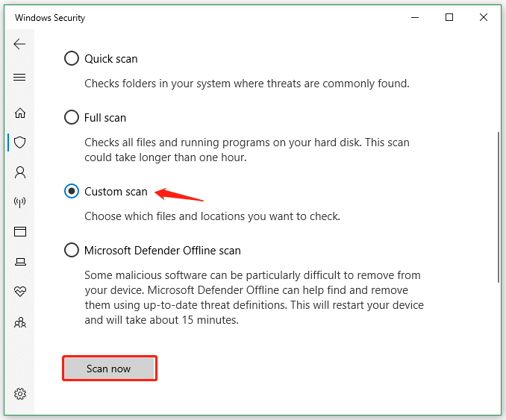Click the 'Full scan' label text
The height and width of the screenshot is (420, 506).
pyautogui.click(x=105, y=118)
